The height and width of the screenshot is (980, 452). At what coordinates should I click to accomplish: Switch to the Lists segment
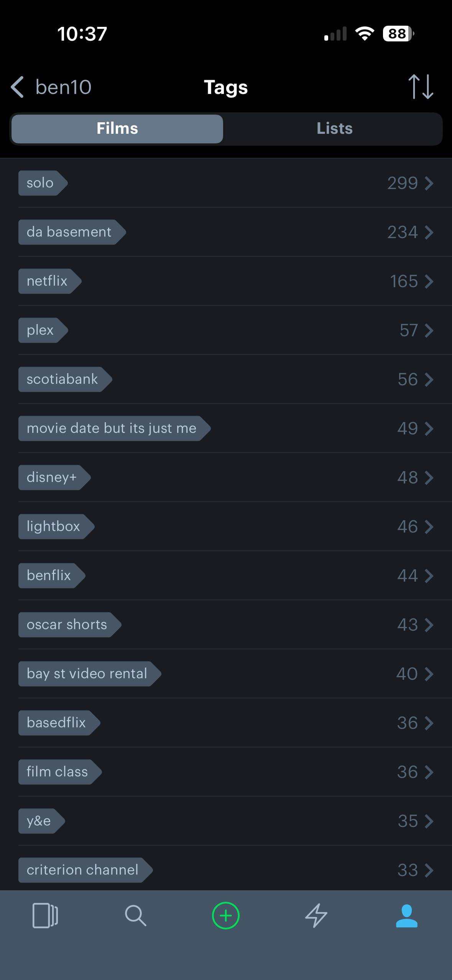click(x=334, y=128)
